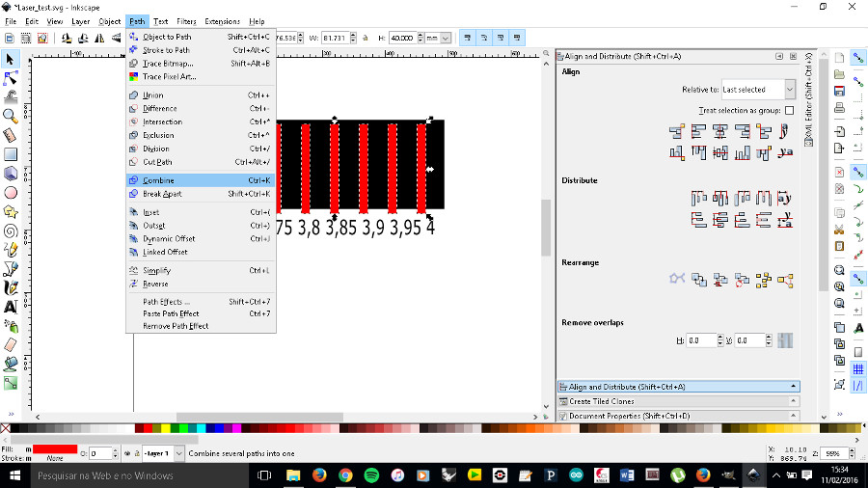Viewport: 868px width, 488px height.
Task: Open the Layer 1 layer dropdown
Action: pyautogui.click(x=163, y=453)
